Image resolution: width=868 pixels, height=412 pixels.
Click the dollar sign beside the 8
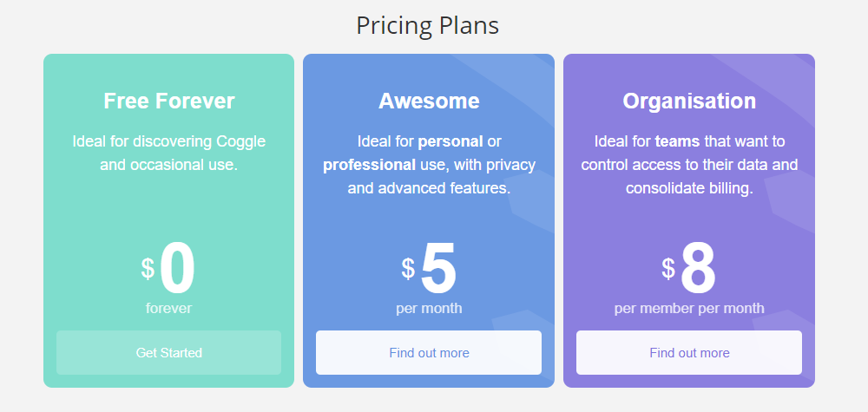tap(668, 269)
